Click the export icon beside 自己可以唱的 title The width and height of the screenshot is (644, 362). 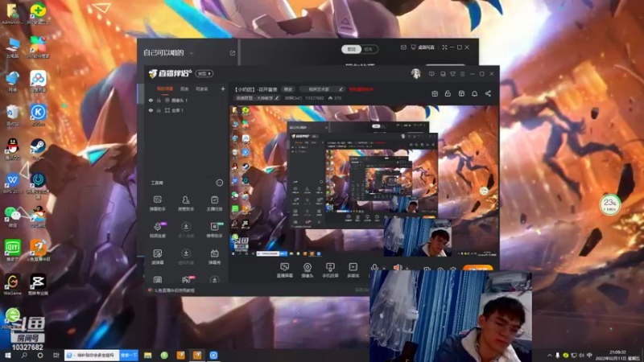pos(233,53)
